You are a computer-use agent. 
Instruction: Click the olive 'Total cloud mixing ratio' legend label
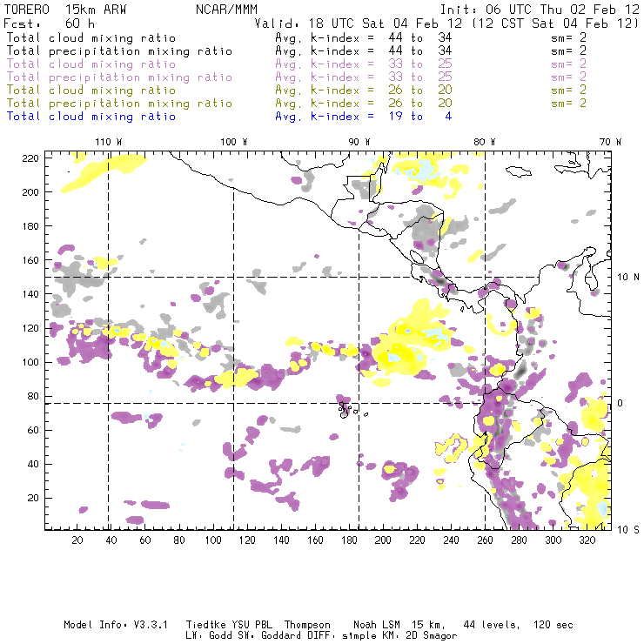coord(91,91)
